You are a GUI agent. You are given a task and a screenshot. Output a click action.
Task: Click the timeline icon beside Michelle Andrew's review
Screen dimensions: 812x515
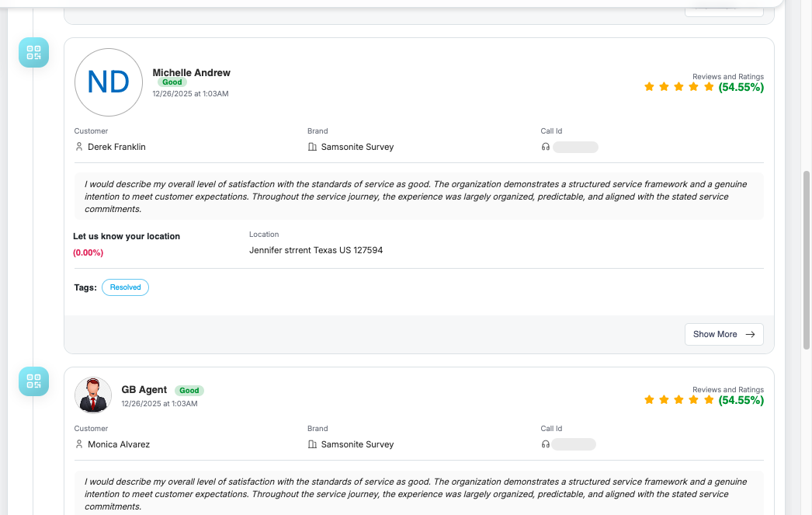pyautogui.click(x=33, y=53)
